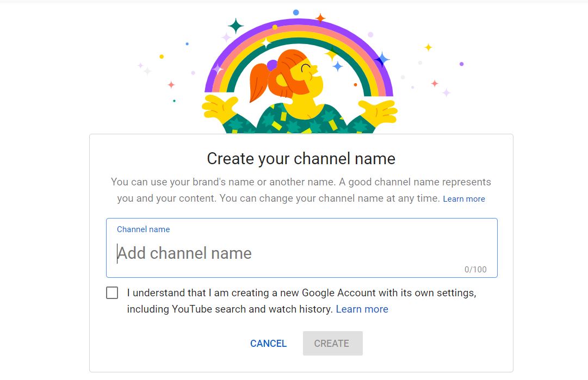Click the CANCEL button
Viewport: 588px width, 380px height.
(269, 343)
